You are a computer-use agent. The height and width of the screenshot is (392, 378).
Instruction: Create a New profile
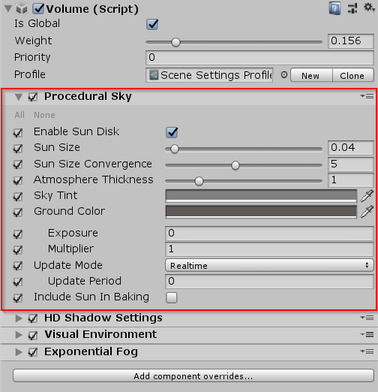tap(311, 75)
